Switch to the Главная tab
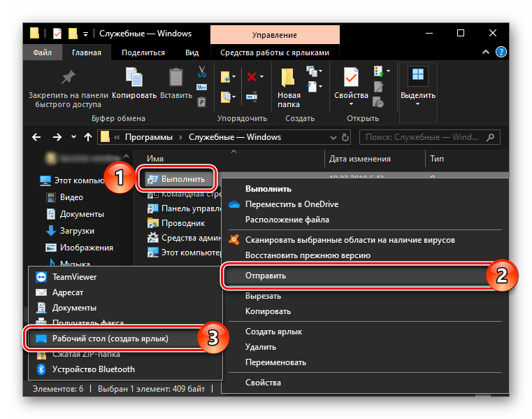The image size is (532, 419). pos(87,52)
